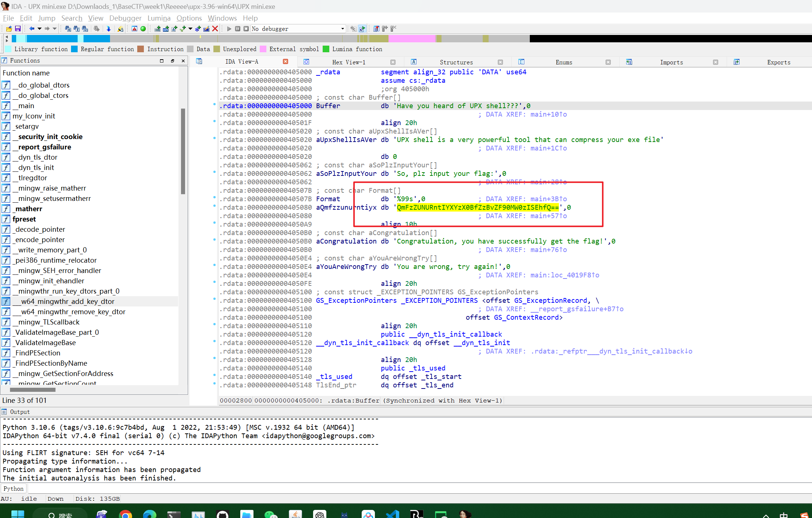Viewport: 812px width, 518px height.
Task: Select _FindPESection in the Functions list
Action: pyautogui.click(x=90, y=353)
